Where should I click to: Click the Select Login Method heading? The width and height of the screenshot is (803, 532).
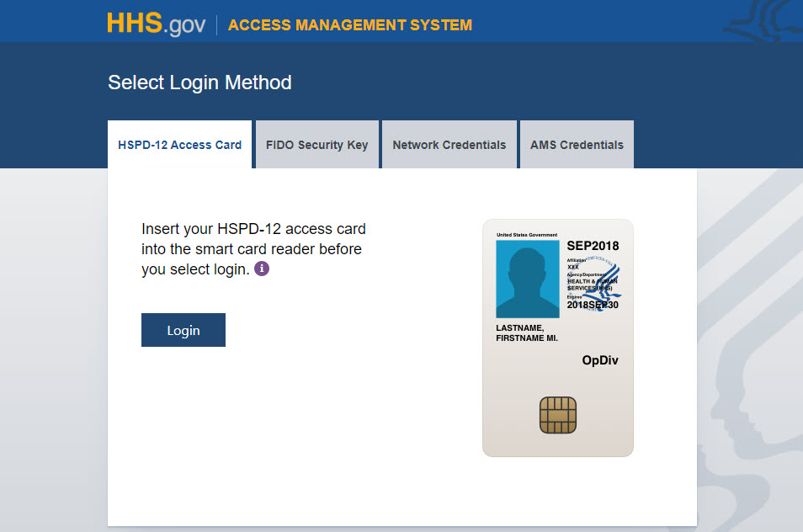[x=199, y=82]
